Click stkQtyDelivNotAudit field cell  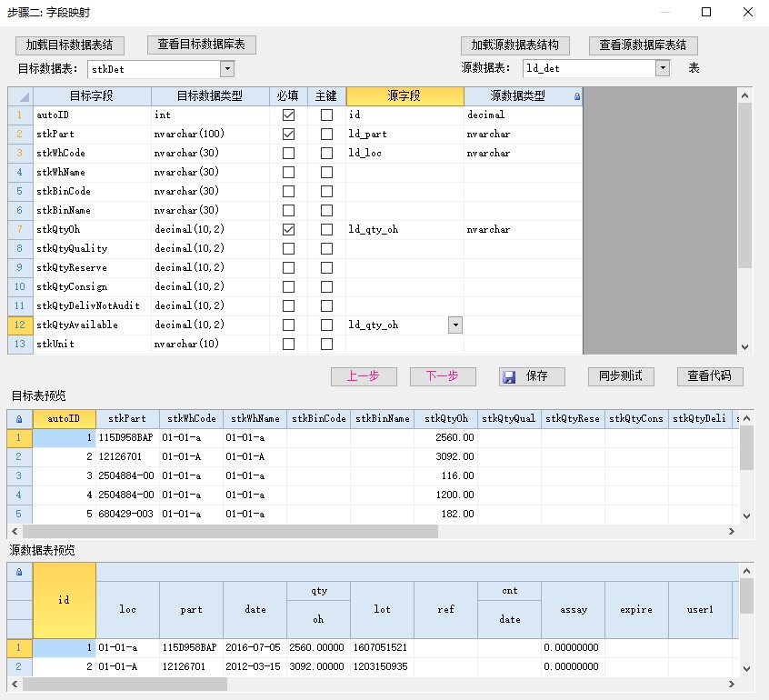(x=92, y=306)
